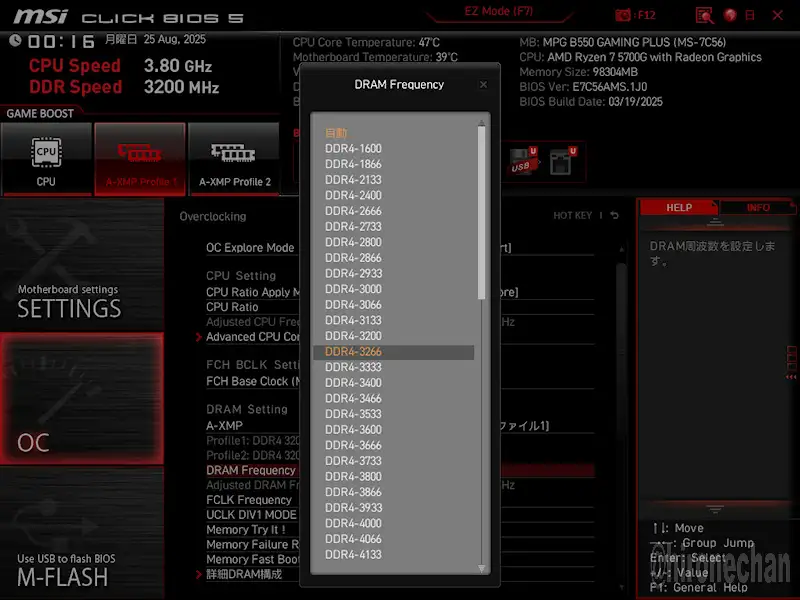800x600 pixels.
Task: Choose DDR4-2133 frequency
Action: (353, 180)
